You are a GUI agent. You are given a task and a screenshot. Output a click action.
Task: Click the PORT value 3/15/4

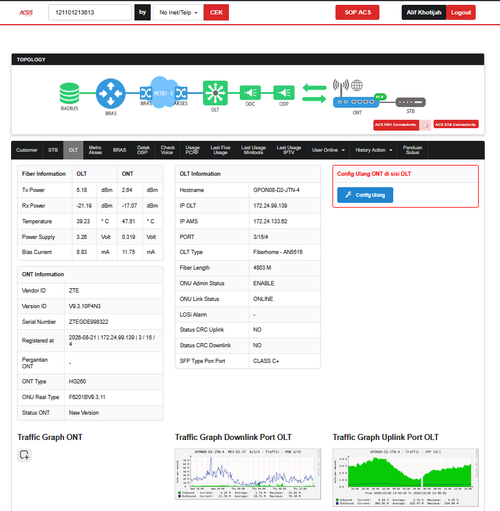point(260,237)
